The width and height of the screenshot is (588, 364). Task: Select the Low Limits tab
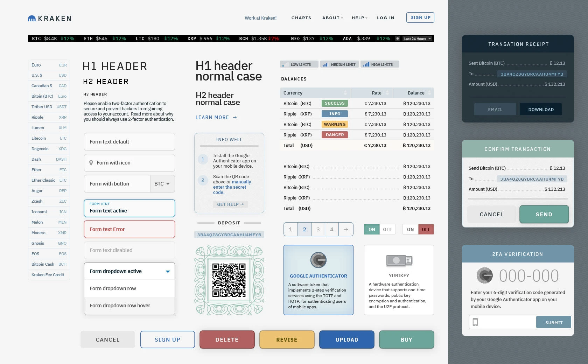(299, 64)
